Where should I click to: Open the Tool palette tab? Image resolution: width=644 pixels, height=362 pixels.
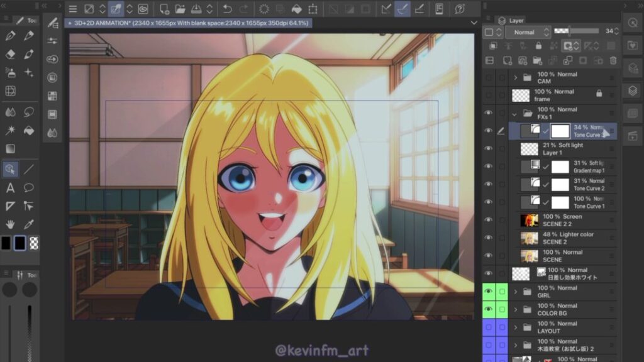tap(26, 21)
